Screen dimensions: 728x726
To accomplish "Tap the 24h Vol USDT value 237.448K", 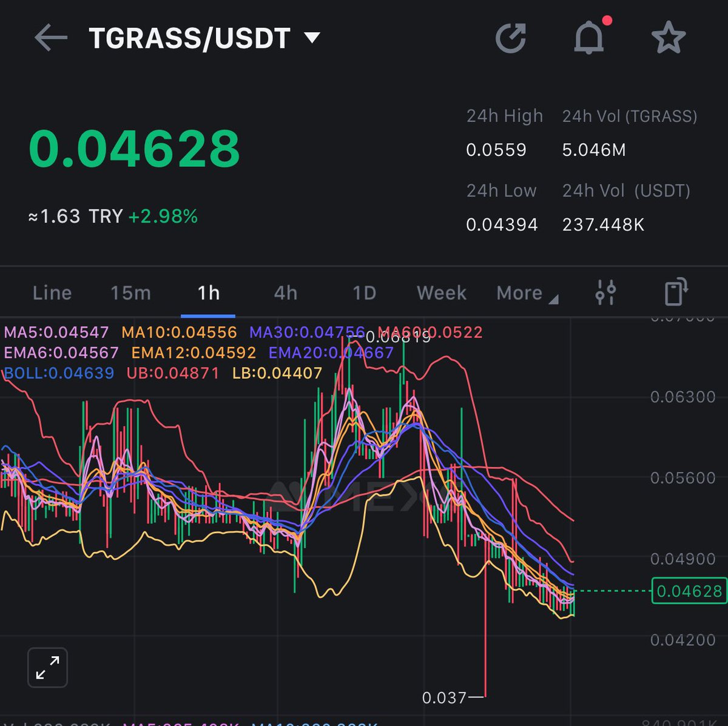I will click(603, 225).
